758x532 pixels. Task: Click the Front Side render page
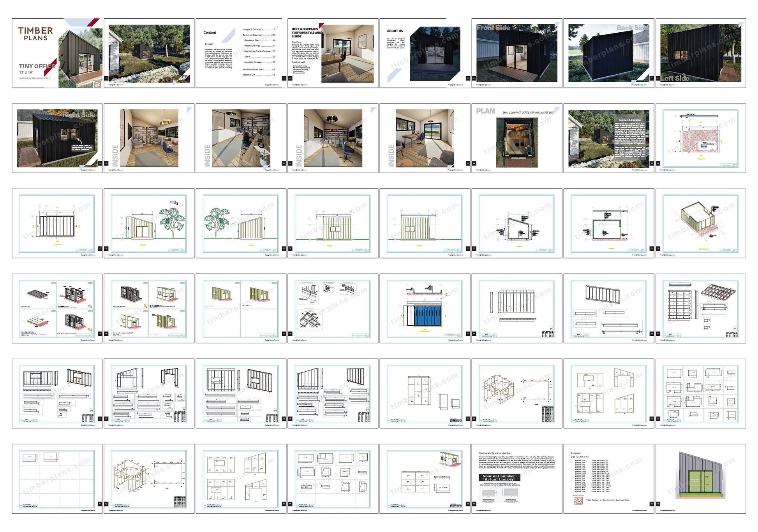pyautogui.click(x=516, y=53)
